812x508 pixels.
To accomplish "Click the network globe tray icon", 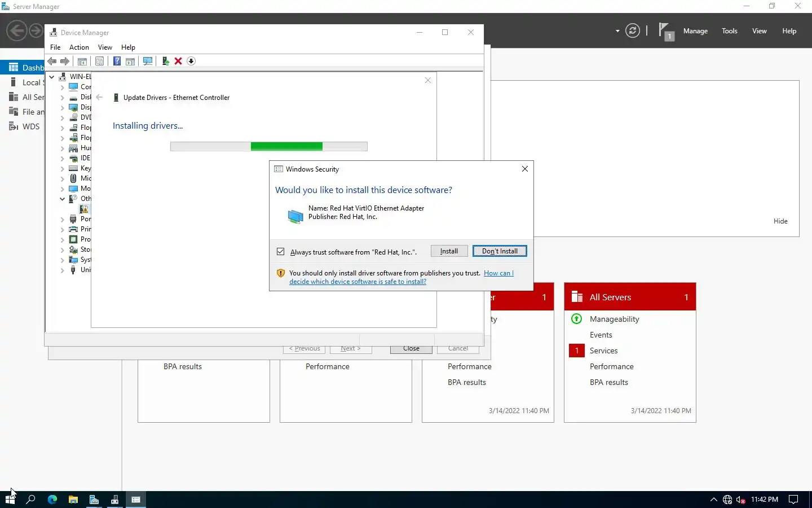I will (x=727, y=500).
